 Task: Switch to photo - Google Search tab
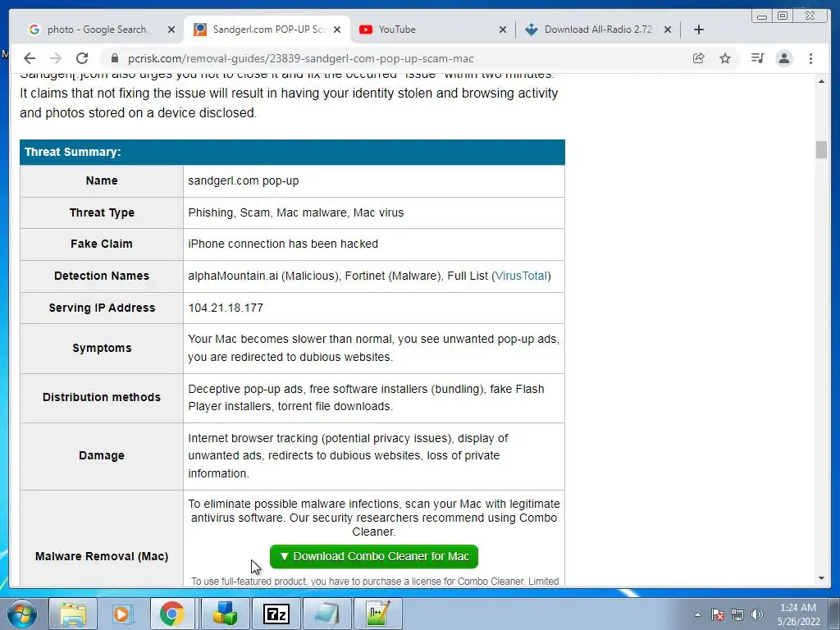click(x=97, y=30)
